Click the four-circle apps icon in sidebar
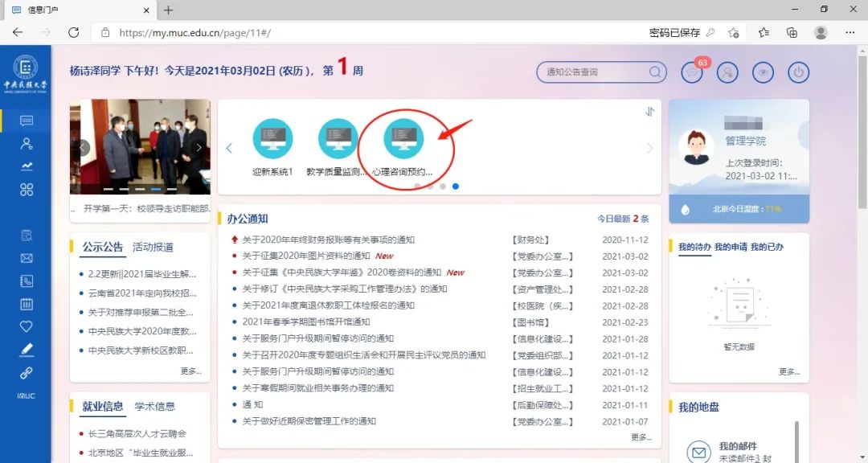This screenshot has width=868, height=463. (x=27, y=190)
